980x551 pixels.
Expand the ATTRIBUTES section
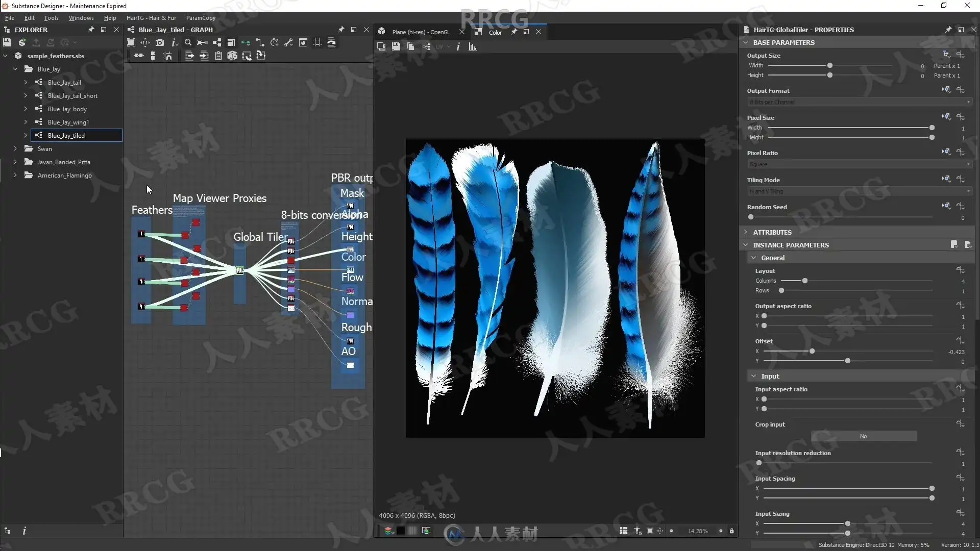746,232
